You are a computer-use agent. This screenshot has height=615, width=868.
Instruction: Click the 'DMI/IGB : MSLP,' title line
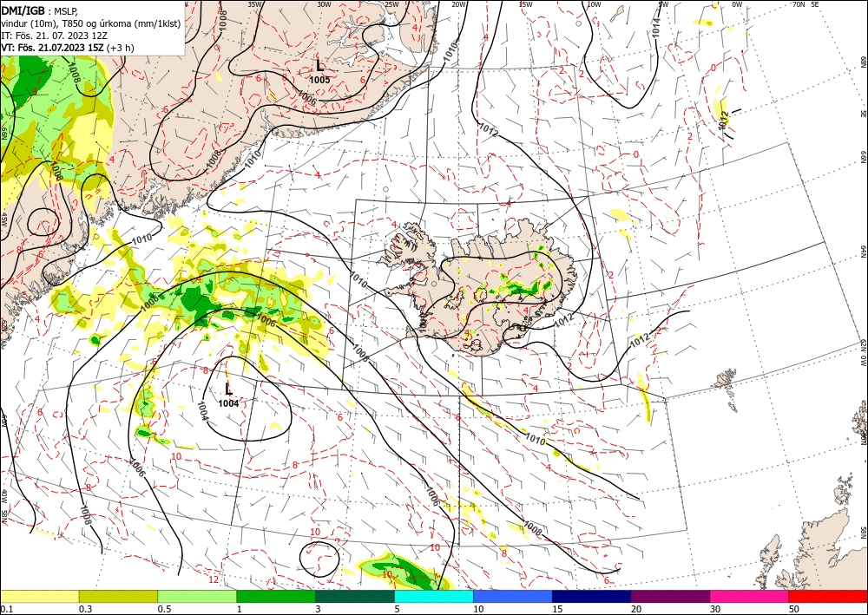point(39,10)
